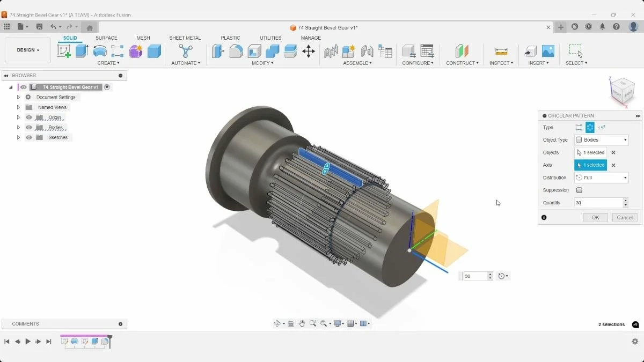This screenshot has width=644, height=362.
Task: Open the Configuration Table tool
Action: (427, 51)
